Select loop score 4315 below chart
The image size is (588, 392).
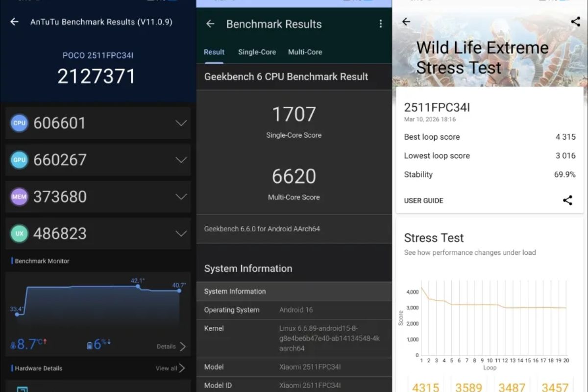tap(425, 387)
